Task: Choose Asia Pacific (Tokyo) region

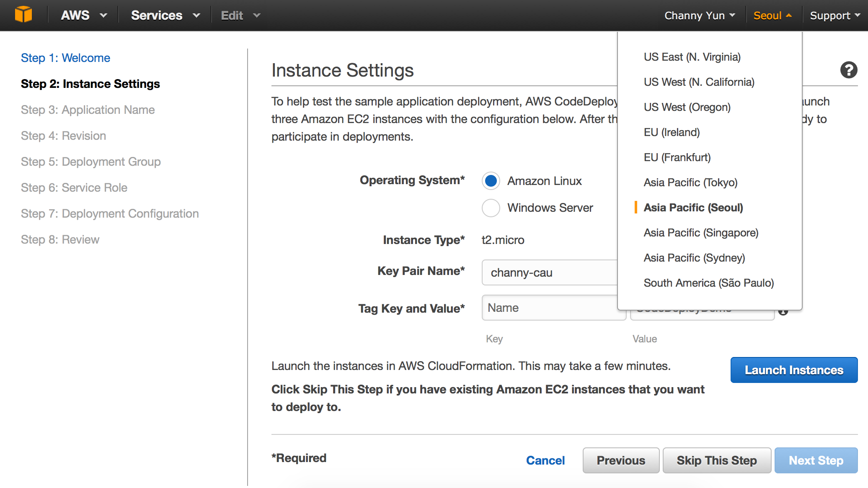Action: pyautogui.click(x=690, y=182)
